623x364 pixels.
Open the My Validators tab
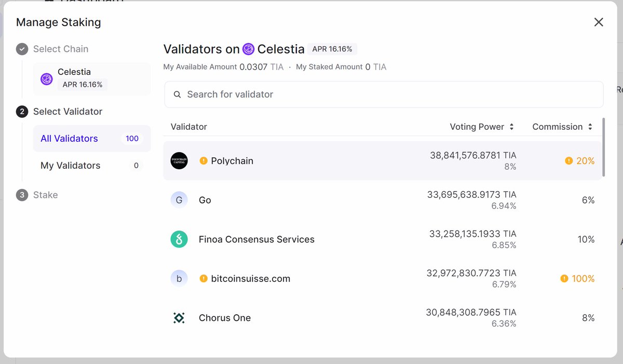[92, 166]
